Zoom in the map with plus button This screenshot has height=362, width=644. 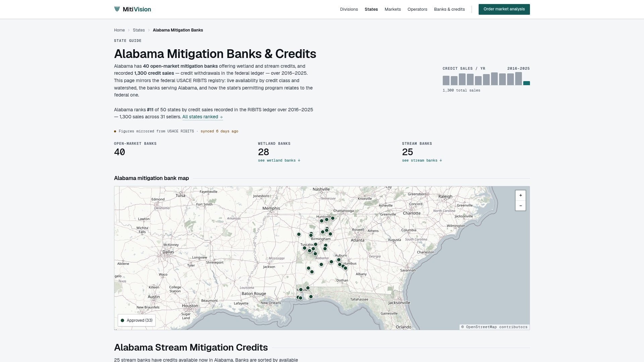click(521, 195)
